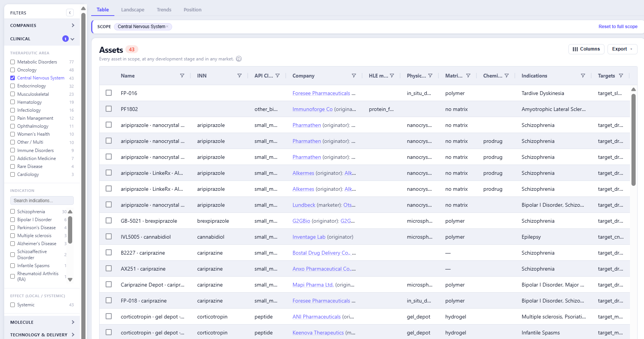Check the Multiple sclerosis indication
This screenshot has height=339, width=644.
pyautogui.click(x=13, y=236)
